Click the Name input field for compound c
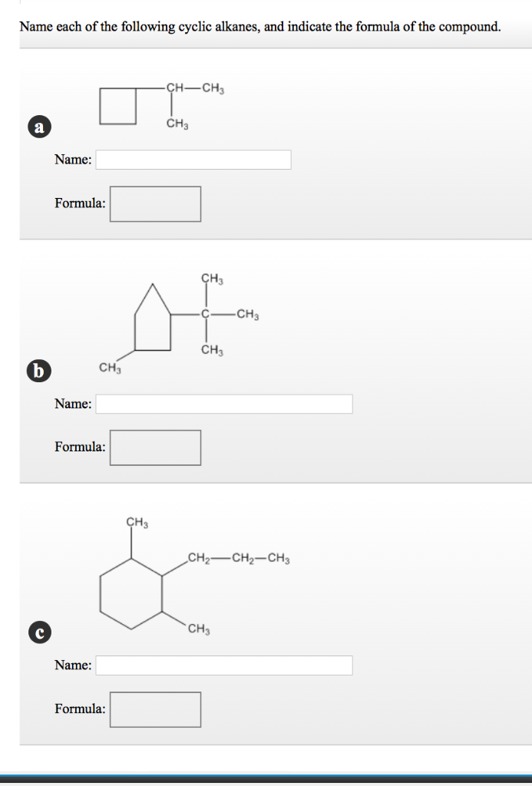 [x=223, y=665]
